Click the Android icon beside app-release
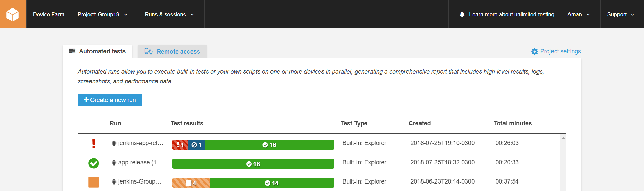Viewport: 644px width, 191px height. tap(114, 163)
